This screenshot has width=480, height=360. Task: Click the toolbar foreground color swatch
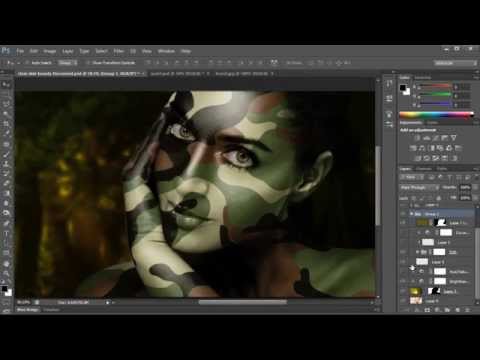(x=4, y=289)
